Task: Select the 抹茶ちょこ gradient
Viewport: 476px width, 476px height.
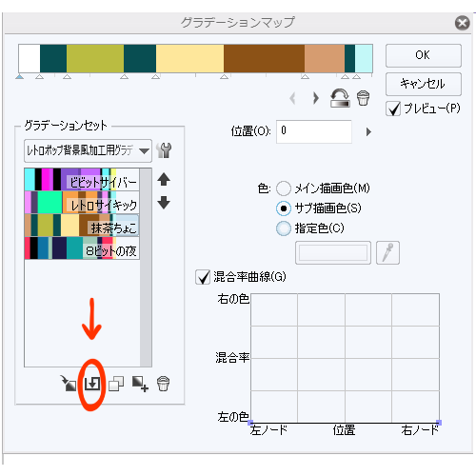Action: coord(82,226)
